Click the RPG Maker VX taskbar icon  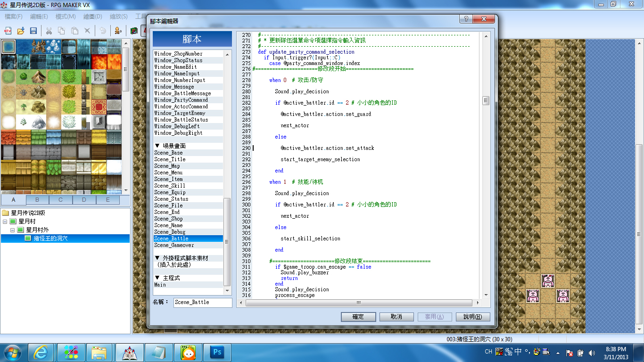coord(130,352)
